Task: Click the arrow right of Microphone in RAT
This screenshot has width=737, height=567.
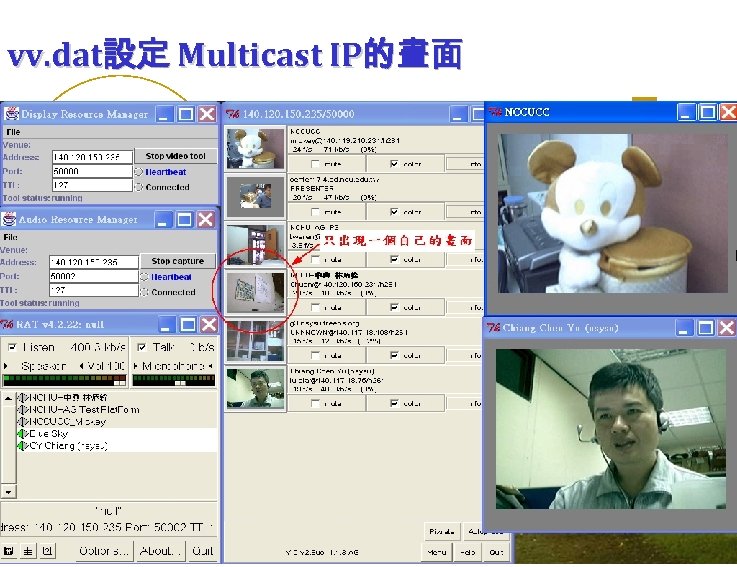Action: [211, 366]
